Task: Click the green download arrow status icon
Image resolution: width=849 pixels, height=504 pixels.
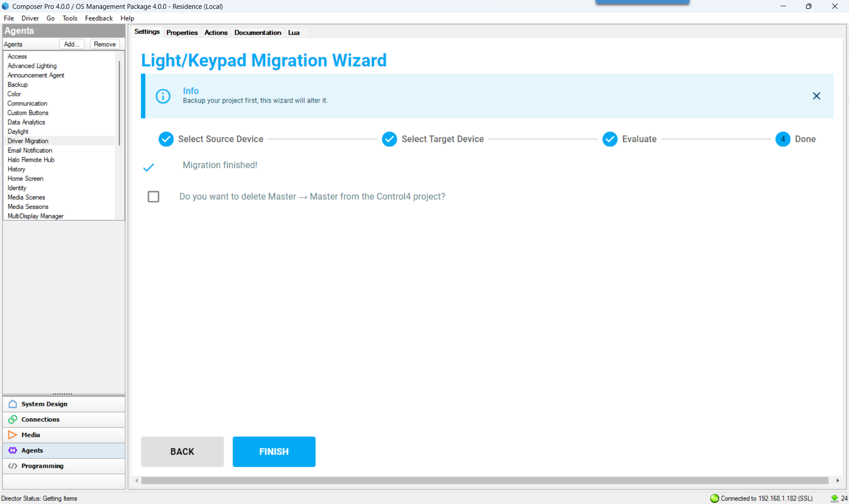Action: pyautogui.click(x=834, y=498)
